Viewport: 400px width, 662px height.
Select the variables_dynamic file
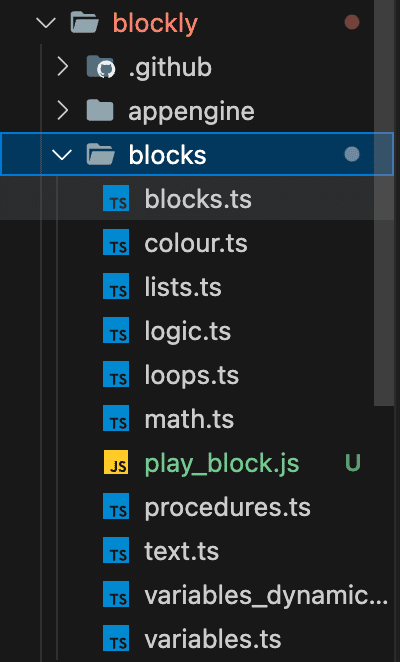click(x=266, y=596)
